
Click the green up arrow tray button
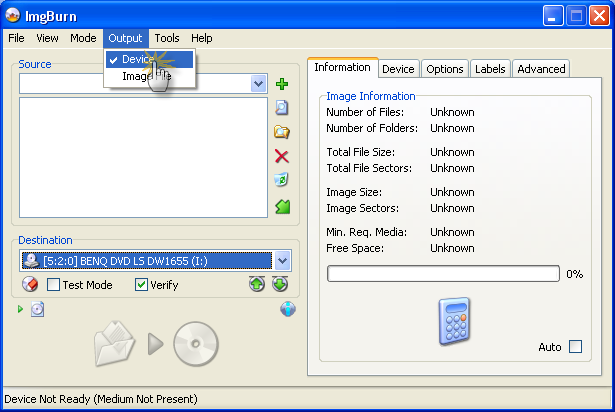[x=257, y=284]
